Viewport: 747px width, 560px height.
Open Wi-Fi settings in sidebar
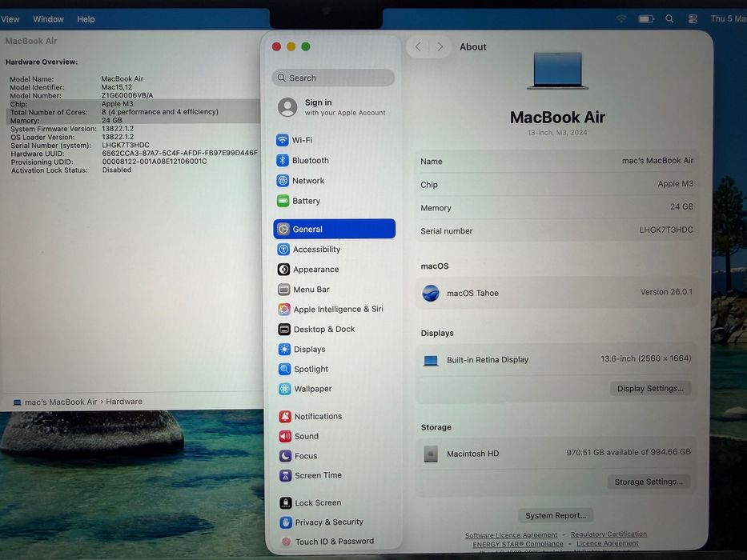click(x=334, y=140)
